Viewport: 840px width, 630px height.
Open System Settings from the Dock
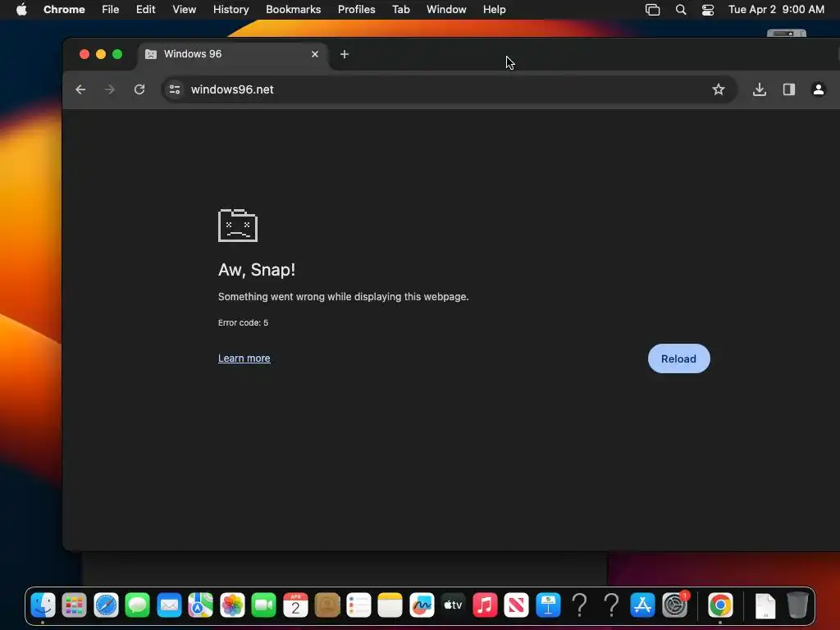(674, 605)
